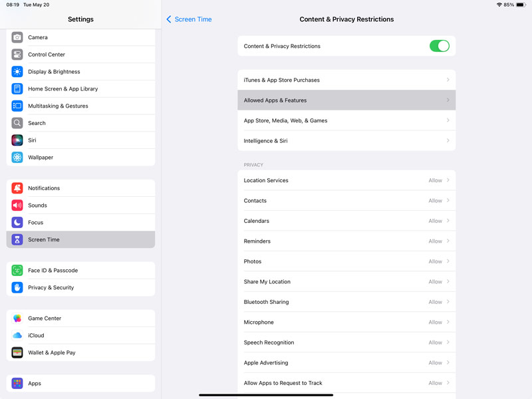Open Calendars Allow chevron
This screenshot has height=399, width=532.
point(448,221)
